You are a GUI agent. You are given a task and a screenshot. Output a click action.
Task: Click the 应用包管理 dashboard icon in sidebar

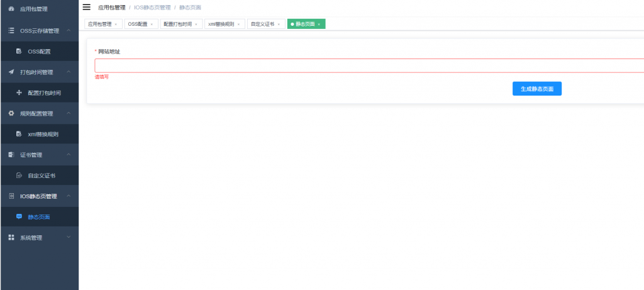[x=11, y=9]
